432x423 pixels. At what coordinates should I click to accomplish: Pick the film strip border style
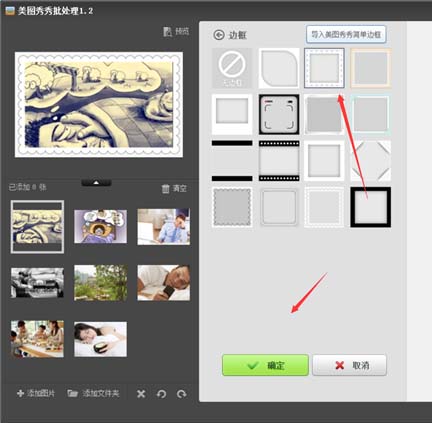click(x=279, y=161)
